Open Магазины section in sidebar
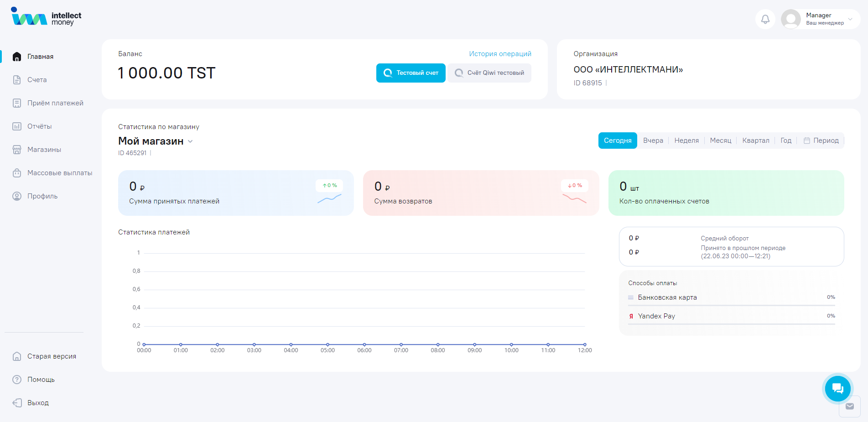Screen dimensions: 868x422 [x=44, y=150]
